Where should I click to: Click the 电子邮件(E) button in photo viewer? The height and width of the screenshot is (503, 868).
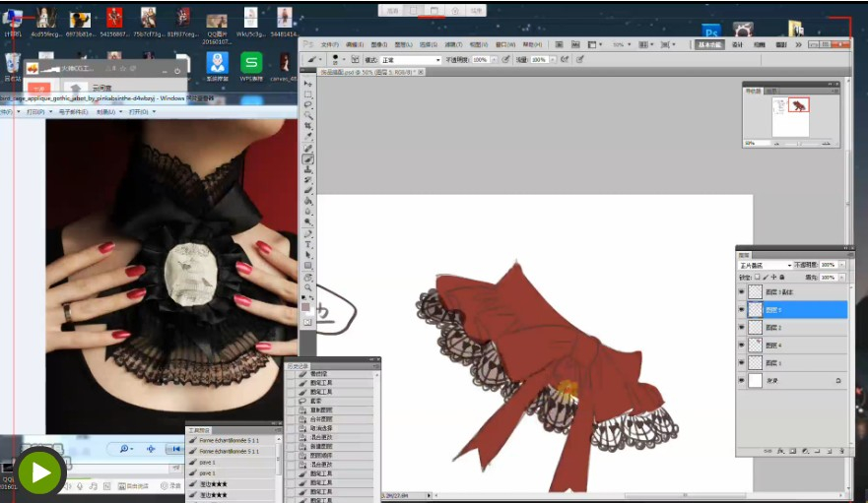[73, 112]
